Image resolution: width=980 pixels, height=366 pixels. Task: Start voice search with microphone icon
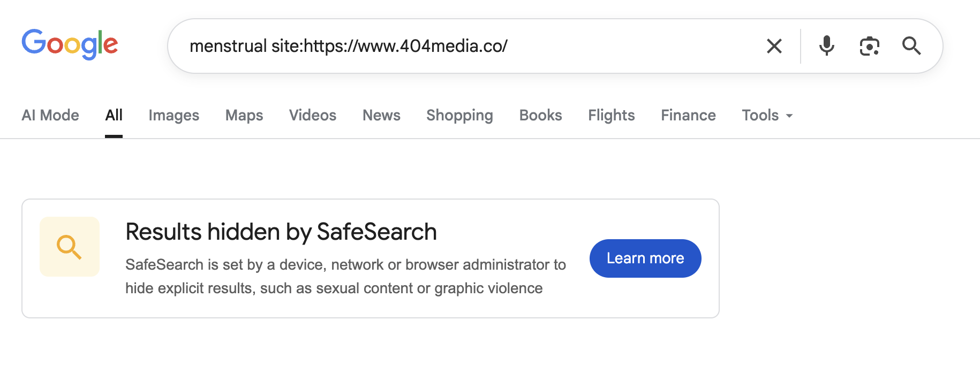click(x=826, y=46)
